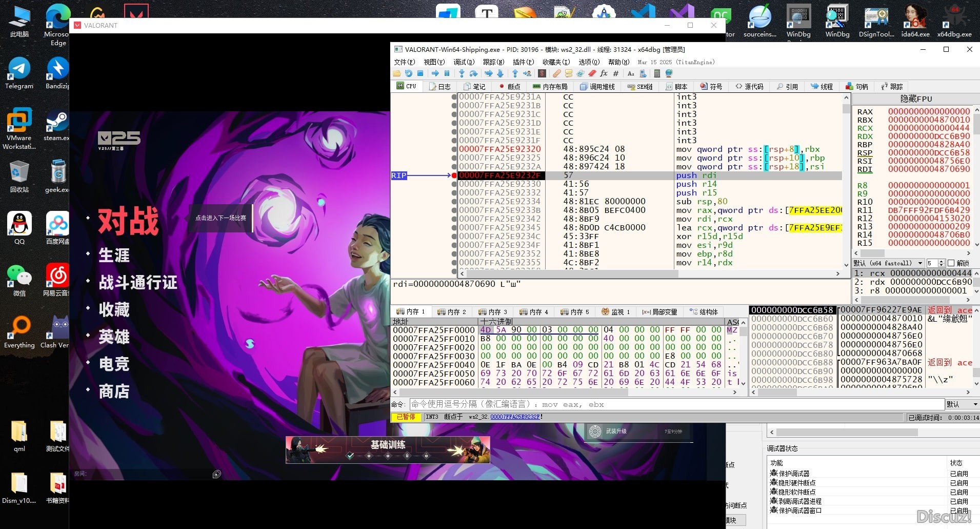Expand the 默认 dropdown beside command bar
The width and height of the screenshot is (980, 529).
point(962,404)
